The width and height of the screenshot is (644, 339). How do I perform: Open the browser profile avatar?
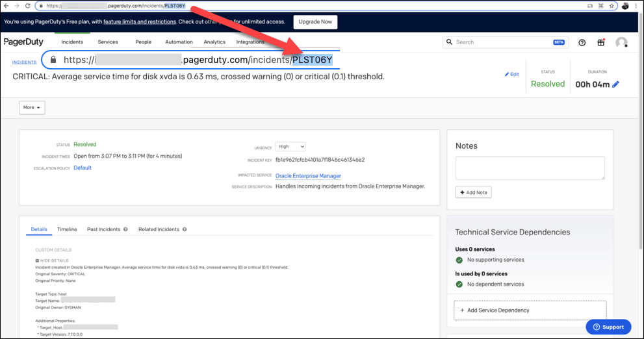pyautogui.click(x=625, y=6)
